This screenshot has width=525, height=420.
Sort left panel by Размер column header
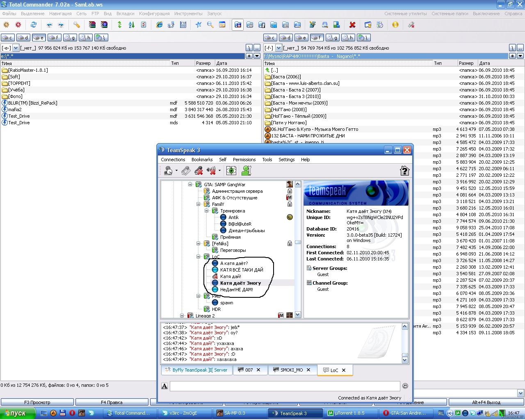[x=205, y=63]
